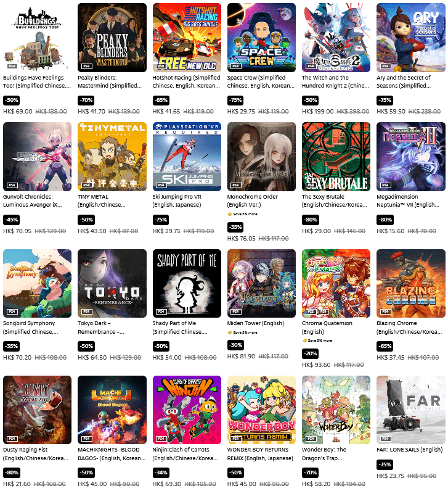The image size is (448, 491).
Task: Click the -80% discount badge for Dusty Raging Fist
Action: point(12,472)
